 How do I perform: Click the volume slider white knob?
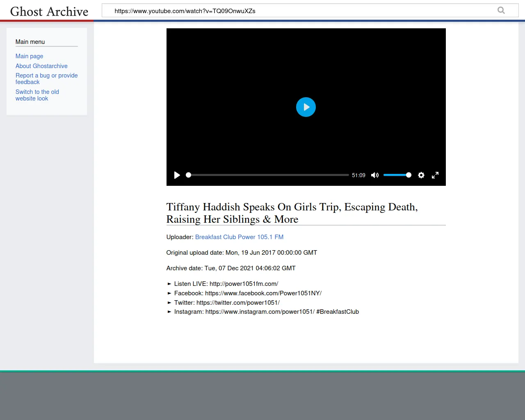pos(409,175)
